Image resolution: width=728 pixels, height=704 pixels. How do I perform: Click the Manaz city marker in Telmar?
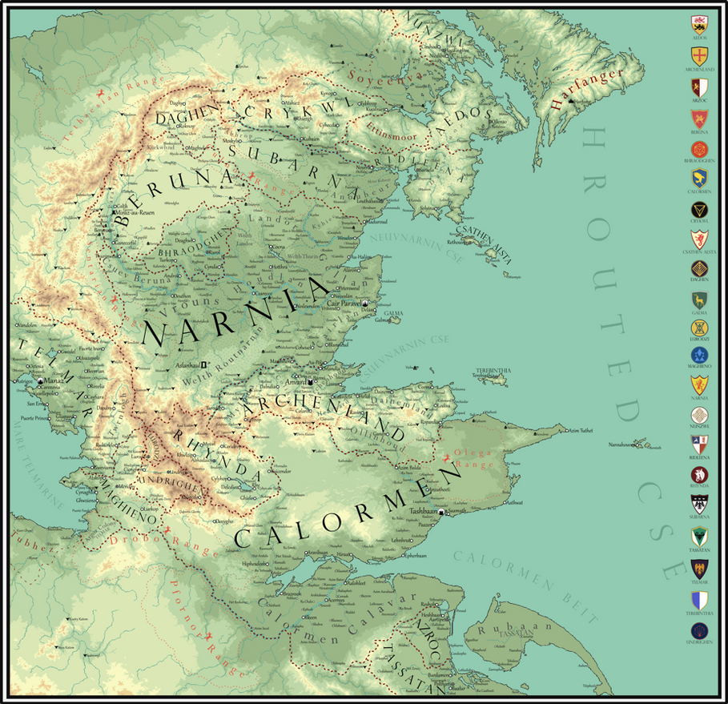click(x=40, y=381)
